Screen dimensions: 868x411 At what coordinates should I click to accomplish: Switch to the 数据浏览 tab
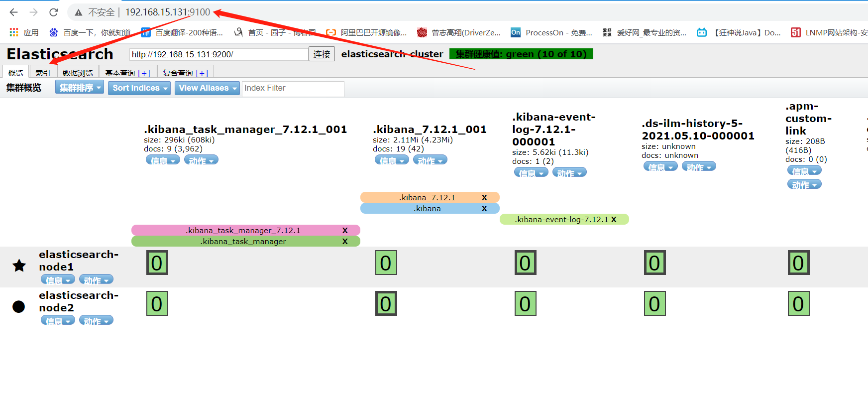(x=78, y=73)
